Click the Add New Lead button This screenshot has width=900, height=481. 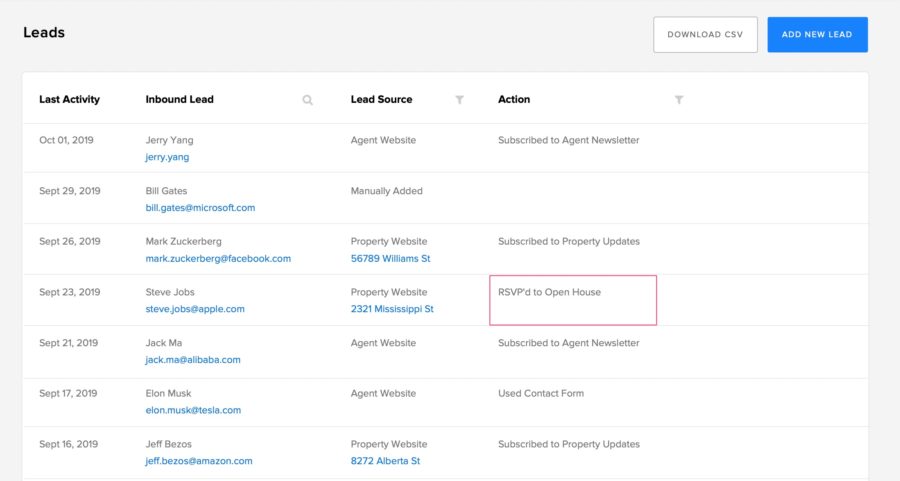point(817,34)
